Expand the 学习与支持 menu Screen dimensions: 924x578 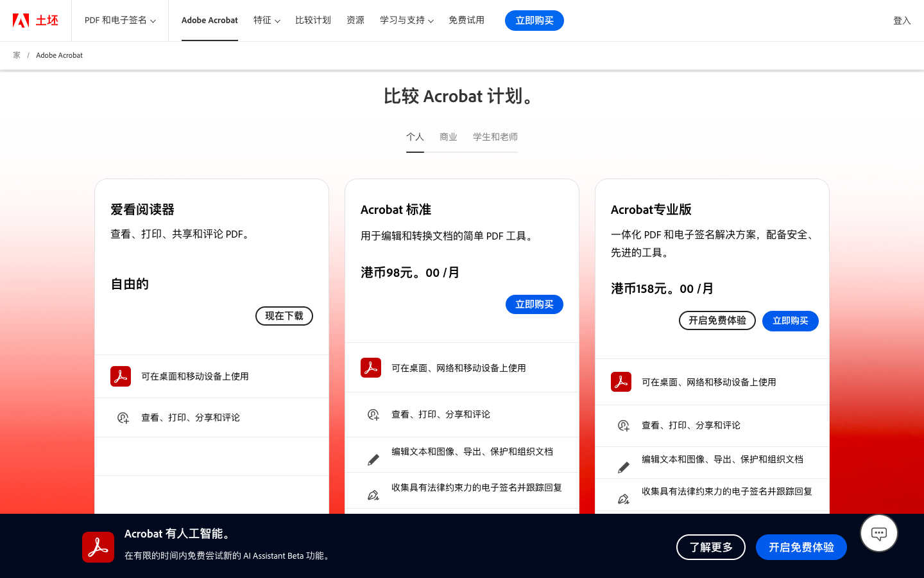[x=406, y=20]
